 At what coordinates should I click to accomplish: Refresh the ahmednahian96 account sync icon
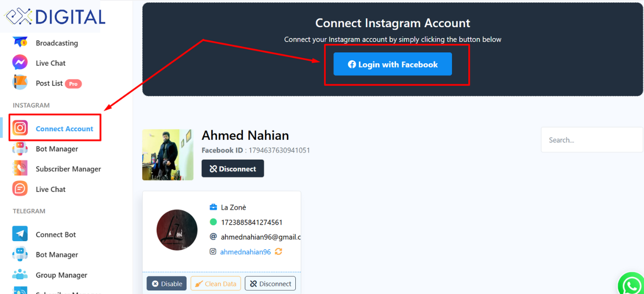click(278, 252)
